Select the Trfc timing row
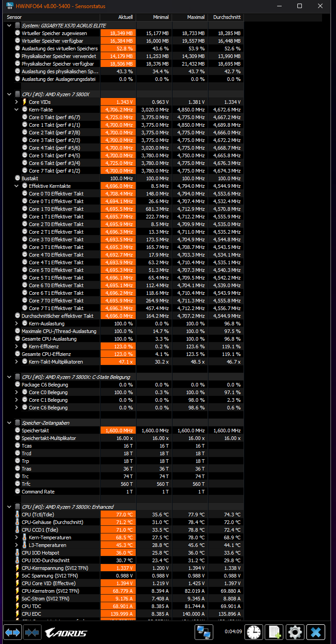Screen dimensions: 336x644 coord(124,484)
